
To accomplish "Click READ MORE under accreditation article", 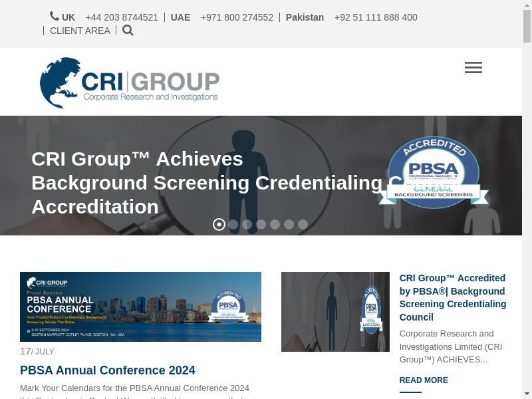I will (x=424, y=380).
